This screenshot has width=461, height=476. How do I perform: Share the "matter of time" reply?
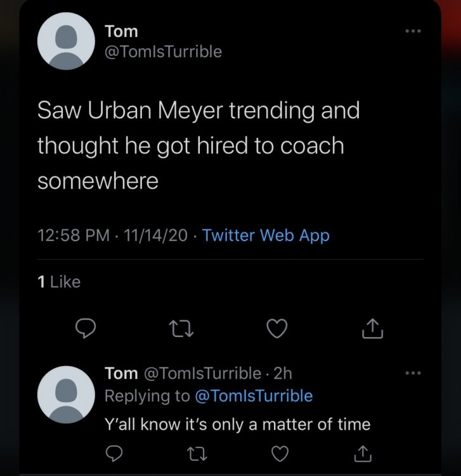[x=362, y=453]
